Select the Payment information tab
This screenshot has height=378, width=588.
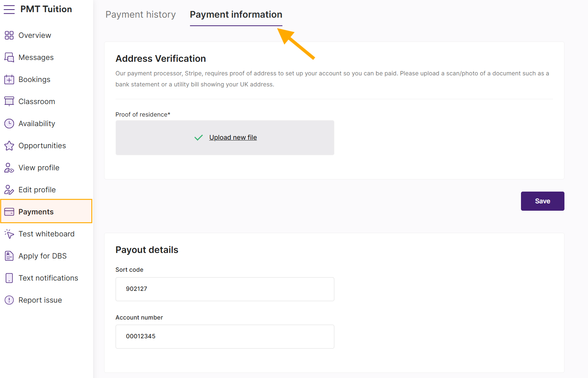coord(236,15)
